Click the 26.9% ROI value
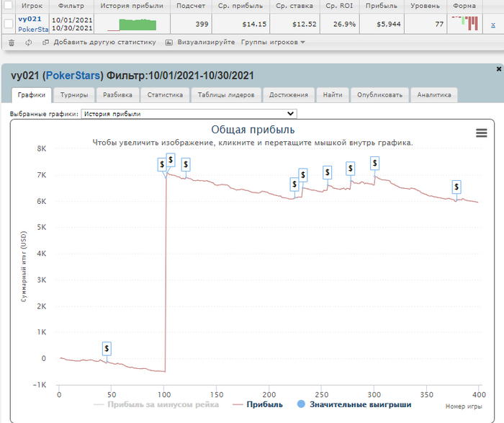504x423 pixels. click(344, 24)
